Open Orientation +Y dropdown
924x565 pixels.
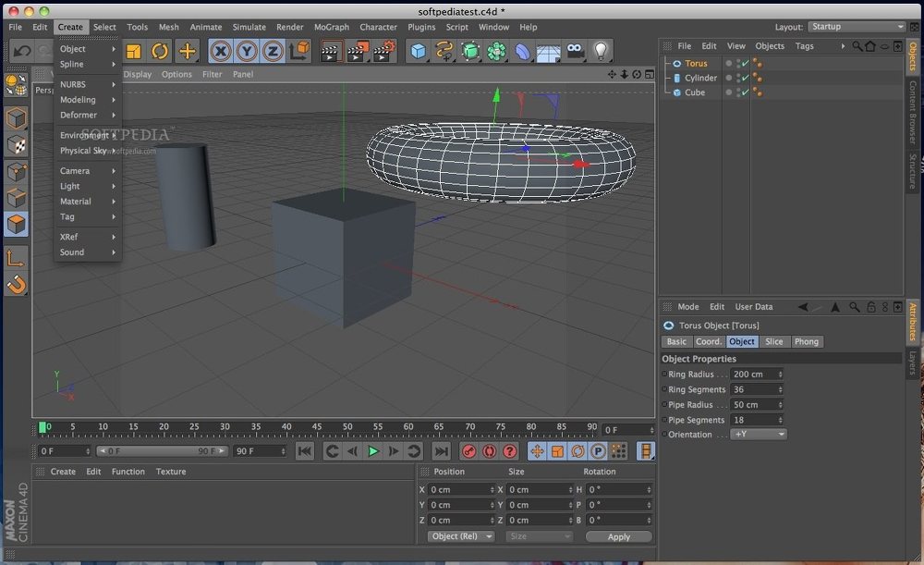pyautogui.click(x=758, y=434)
